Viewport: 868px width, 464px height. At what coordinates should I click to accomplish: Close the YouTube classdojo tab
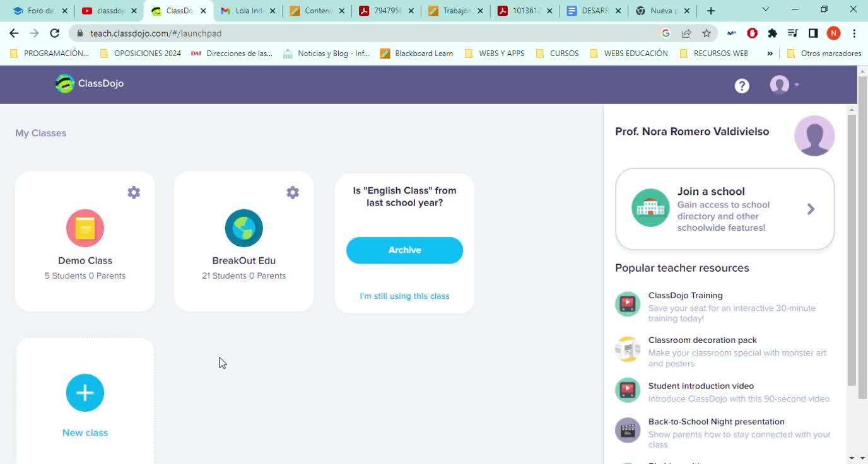click(134, 11)
